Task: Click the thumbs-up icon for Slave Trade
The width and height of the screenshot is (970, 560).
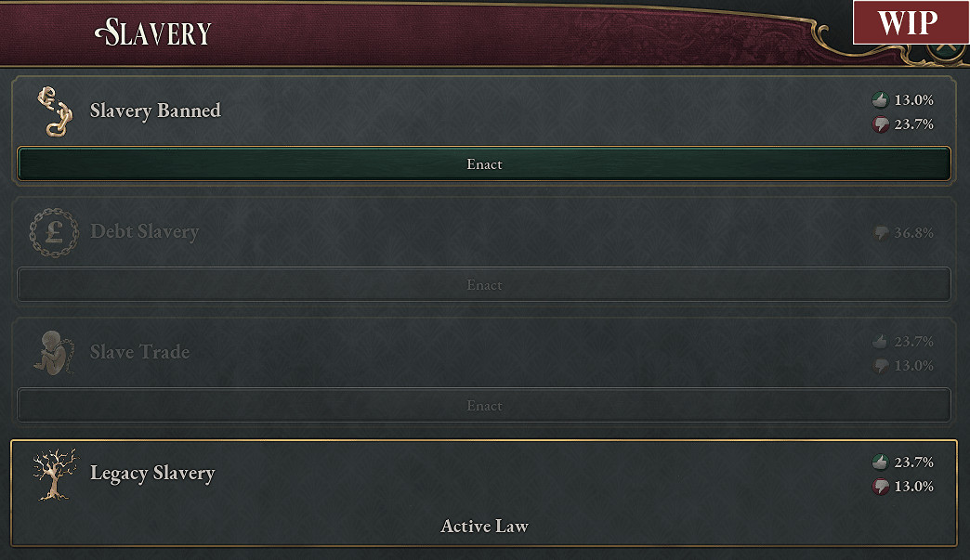Action: (x=880, y=342)
